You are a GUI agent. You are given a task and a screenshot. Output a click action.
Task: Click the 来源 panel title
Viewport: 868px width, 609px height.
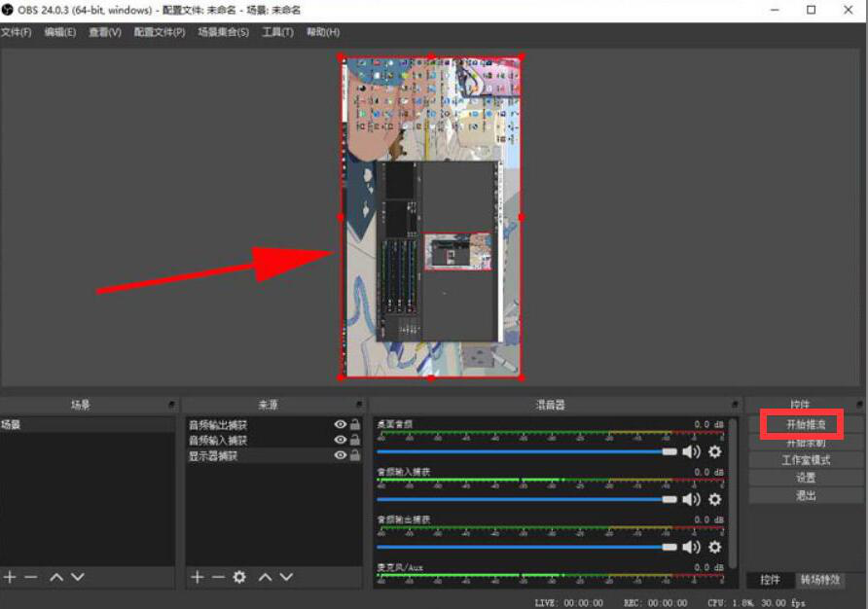[x=268, y=405]
